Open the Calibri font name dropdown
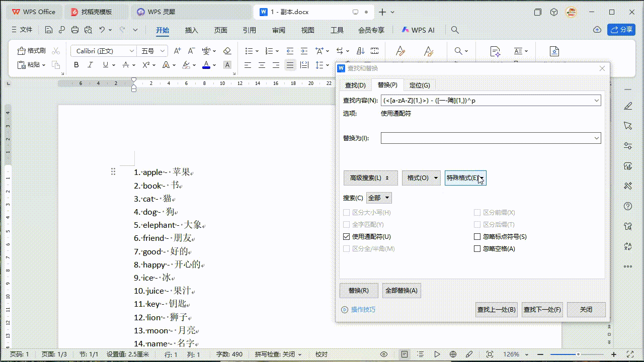 [132, 51]
